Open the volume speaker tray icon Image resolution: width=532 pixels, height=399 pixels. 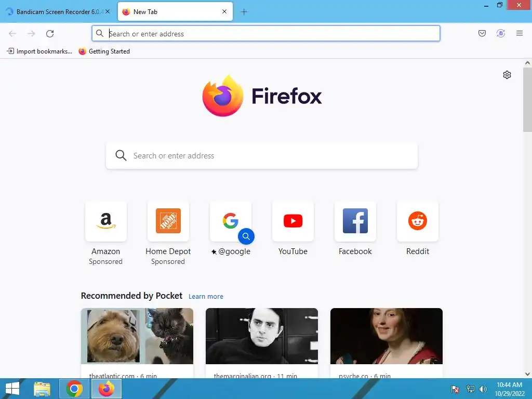pyautogui.click(x=483, y=389)
